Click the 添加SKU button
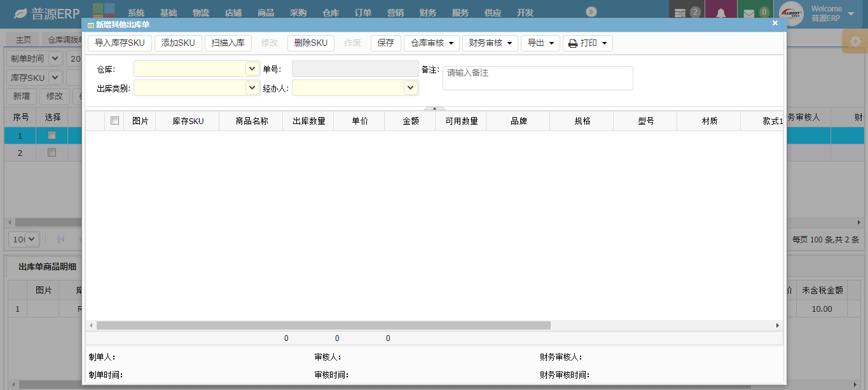 (x=178, y=43)
